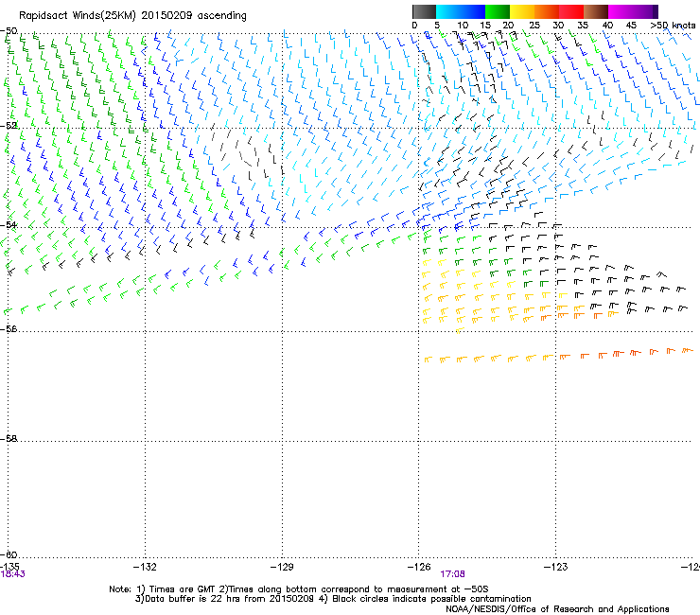Image resolution: width=700 pixels, height=615 pixels.
Task: Click the blue 10-15 knots legend swatch
Action: point(473,11)
